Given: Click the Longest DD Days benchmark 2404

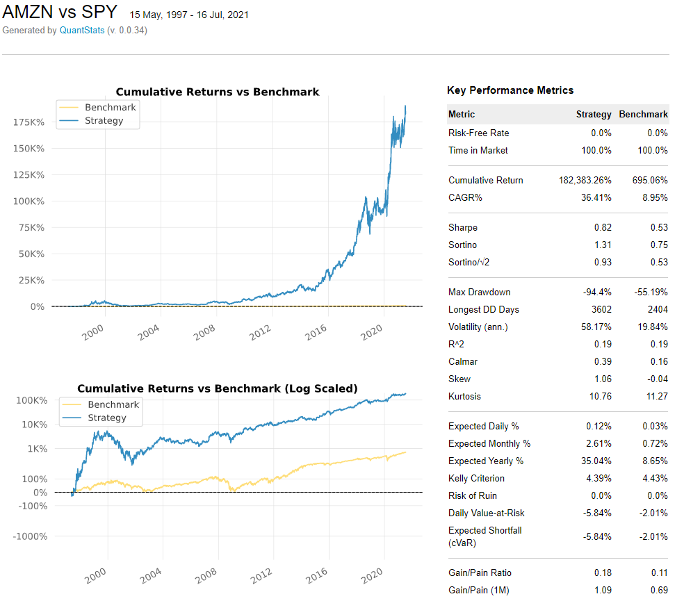Looking at the screenshot, I should pos(658,310).
